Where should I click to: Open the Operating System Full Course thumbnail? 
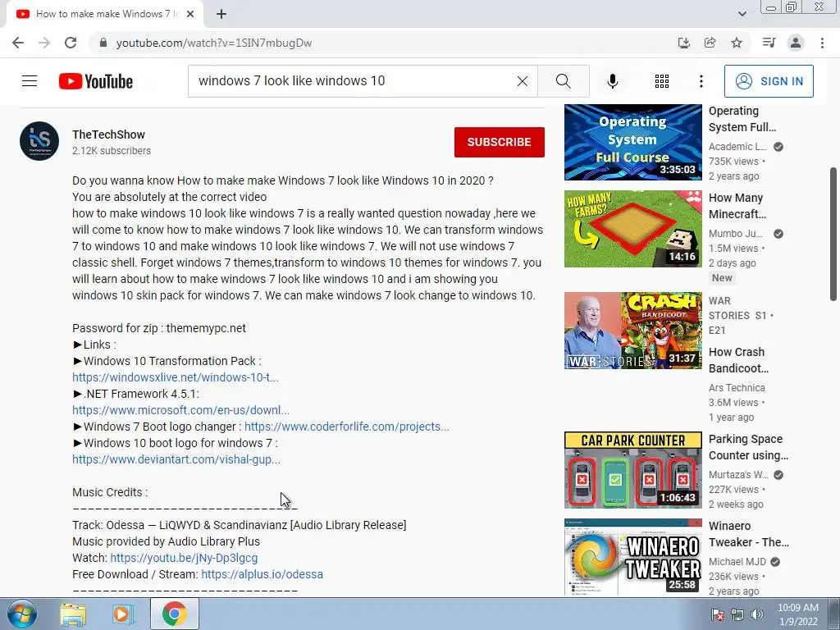[632, 142]
